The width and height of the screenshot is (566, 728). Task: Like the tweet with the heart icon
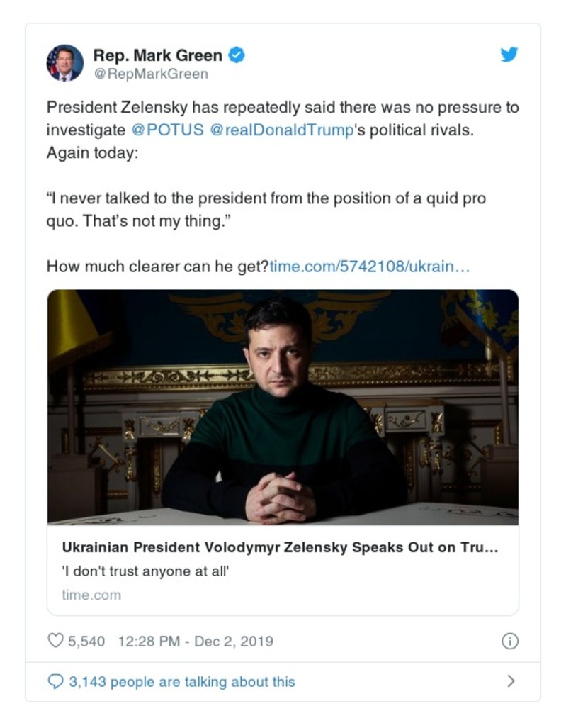click(55, 641)
